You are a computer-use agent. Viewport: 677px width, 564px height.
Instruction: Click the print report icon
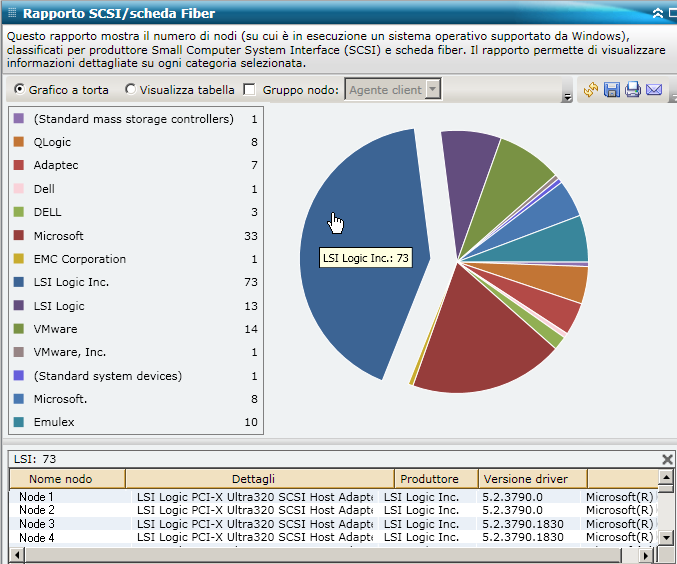(633, 91)
